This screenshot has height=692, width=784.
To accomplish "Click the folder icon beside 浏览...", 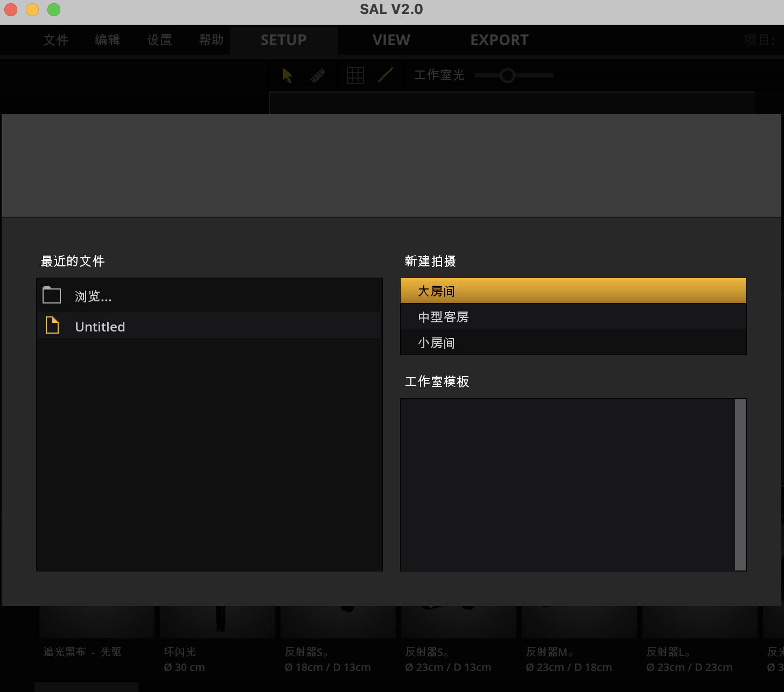I will 52,295.
